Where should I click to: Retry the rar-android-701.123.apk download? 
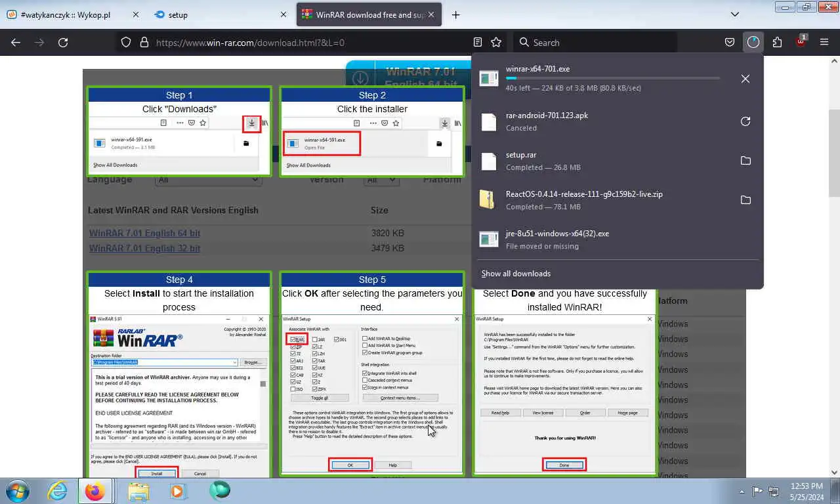tap(745, 121)
